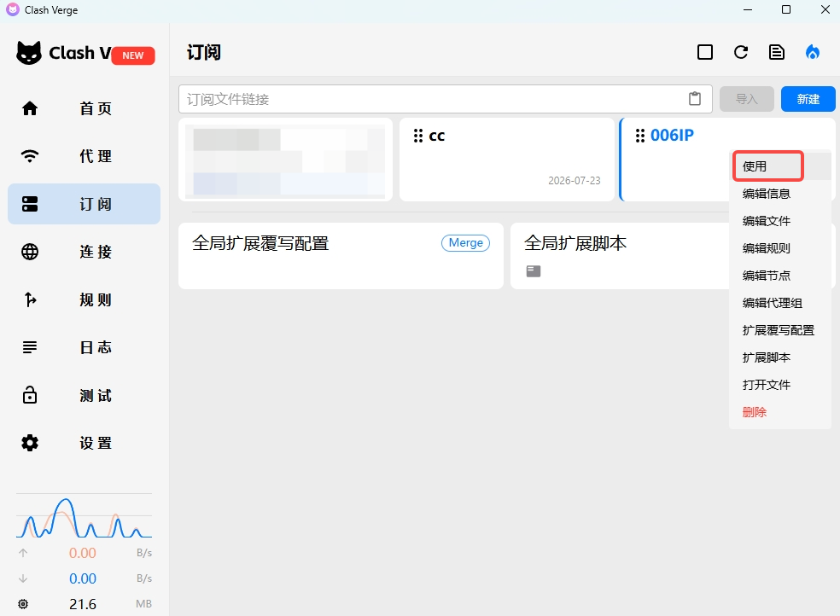Choose 扩展覆写配置 from the context menu
The width and height of the screenshot is (840, 616).
click(x=780, y=330)
